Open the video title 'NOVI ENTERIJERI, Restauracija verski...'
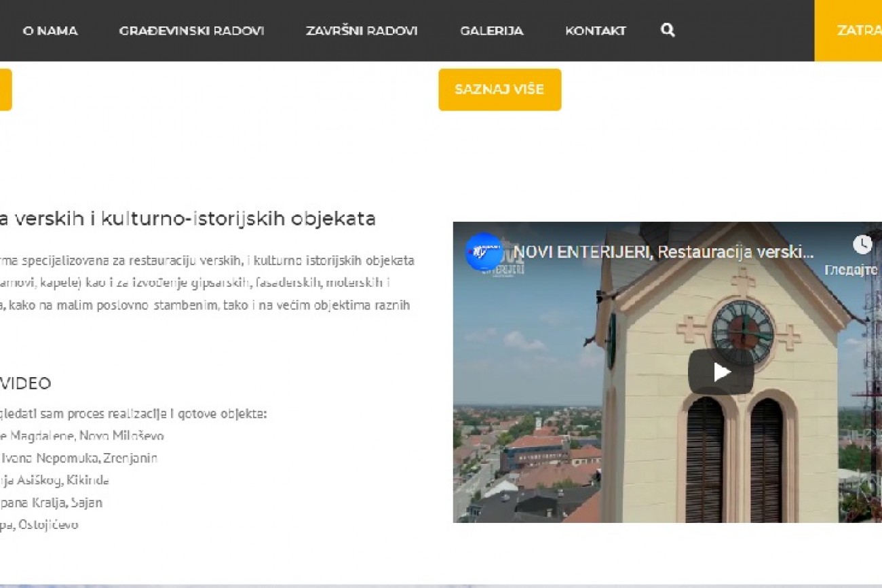 point(663,252)
